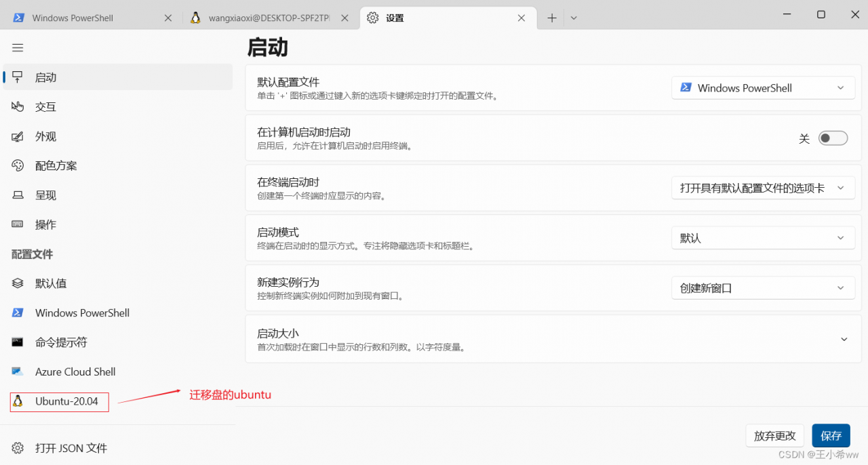This screenshot has height=465, width=868.
Task: Enable the 在计算机启动时启动 toggle
Action: click(833, 138)
